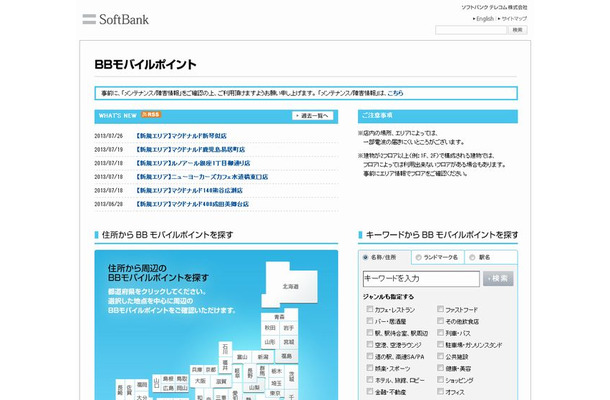
Task: Select 大阪 prefecture on the map
Action: (x=200, y=381)
